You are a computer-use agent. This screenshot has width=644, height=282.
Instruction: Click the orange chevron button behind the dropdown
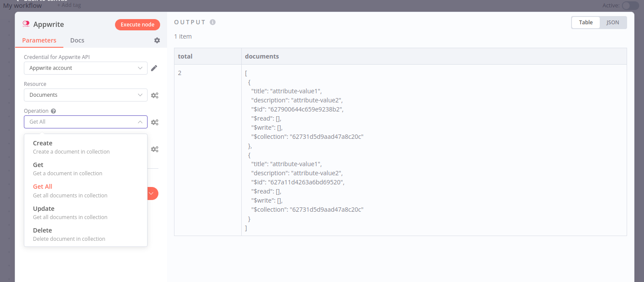pyautogui.click(x=152, y=193)
